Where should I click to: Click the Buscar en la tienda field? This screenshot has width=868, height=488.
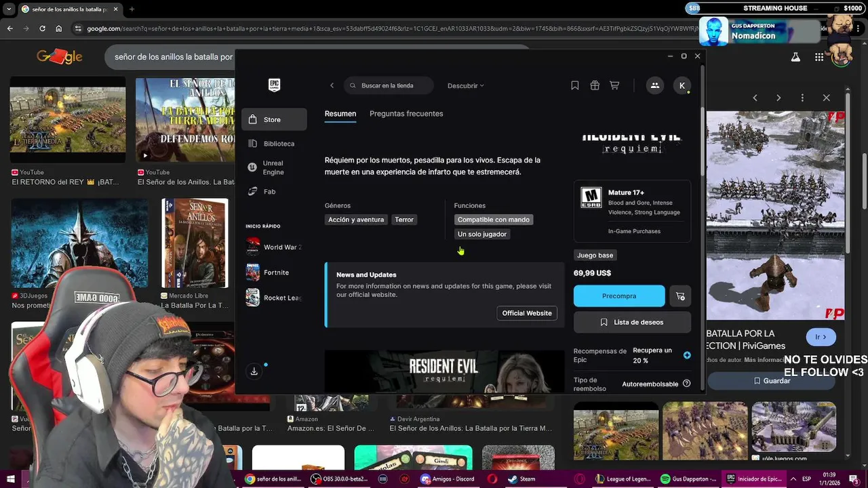point(389,85)
